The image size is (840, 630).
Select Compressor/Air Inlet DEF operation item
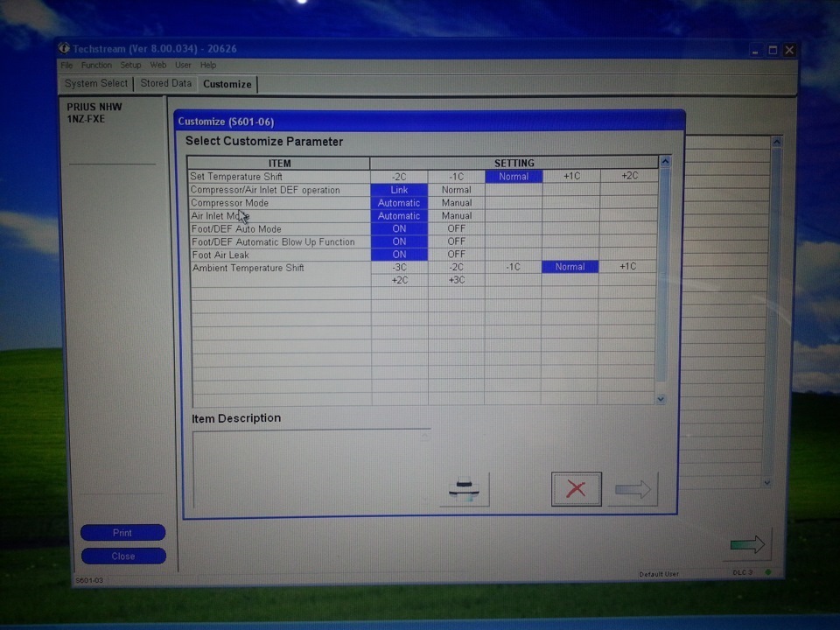[x=279, y=190]
